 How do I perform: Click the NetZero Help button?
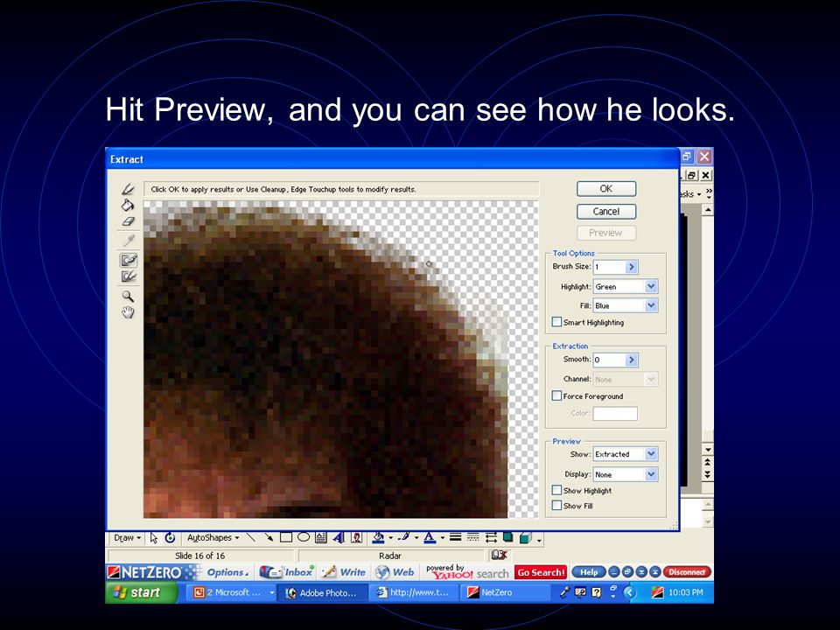click(x=588, y=572)
